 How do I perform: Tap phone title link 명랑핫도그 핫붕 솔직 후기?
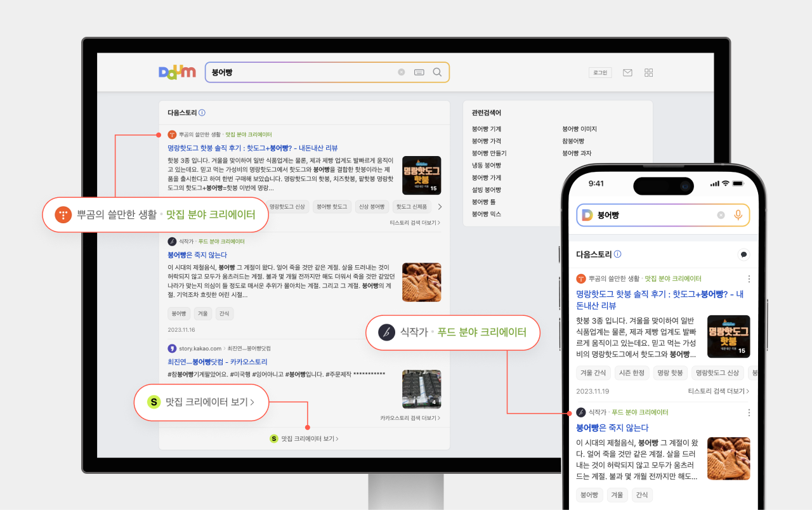(x=660, y=300)
